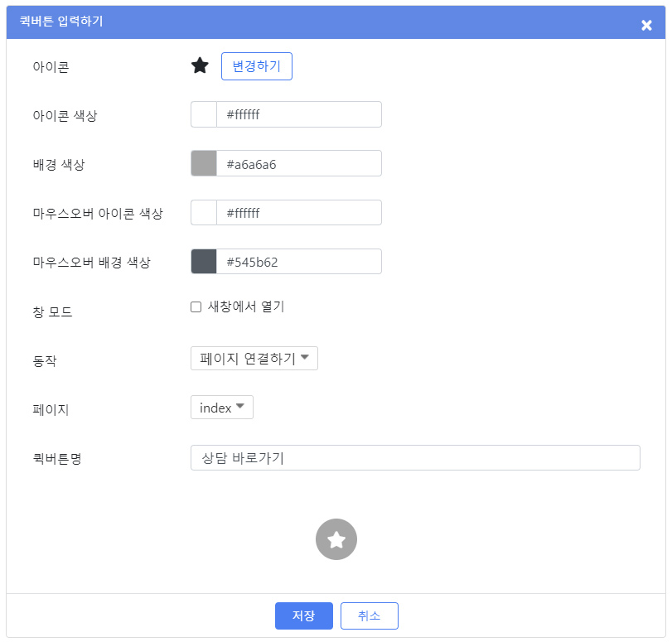
Task: Click the round gray star preview button
Action: [x=336, y=539]
